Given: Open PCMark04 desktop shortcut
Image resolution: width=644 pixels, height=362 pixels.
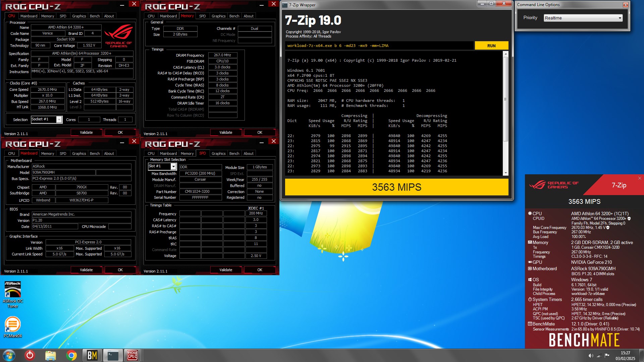Looking at the screenshot, I should point(13,327).
